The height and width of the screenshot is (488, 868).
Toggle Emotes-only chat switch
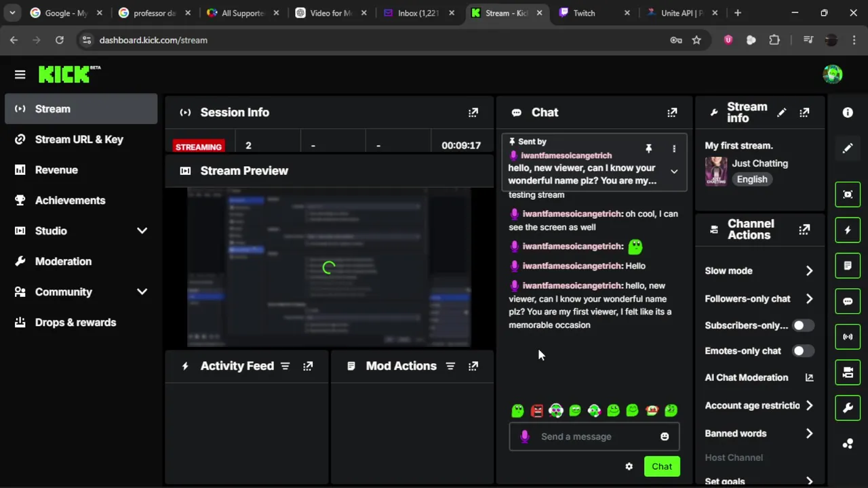(x=802, y=351)
